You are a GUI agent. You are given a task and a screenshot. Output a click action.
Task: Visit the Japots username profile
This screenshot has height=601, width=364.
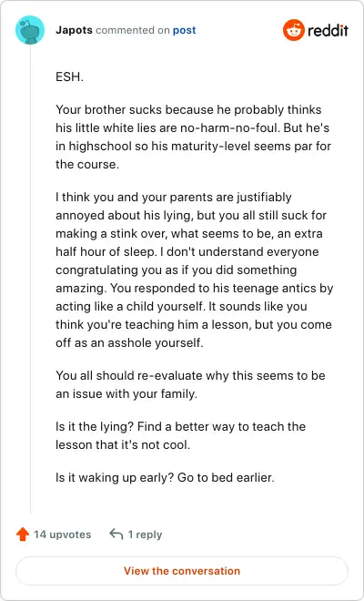(x=74, y=30)
